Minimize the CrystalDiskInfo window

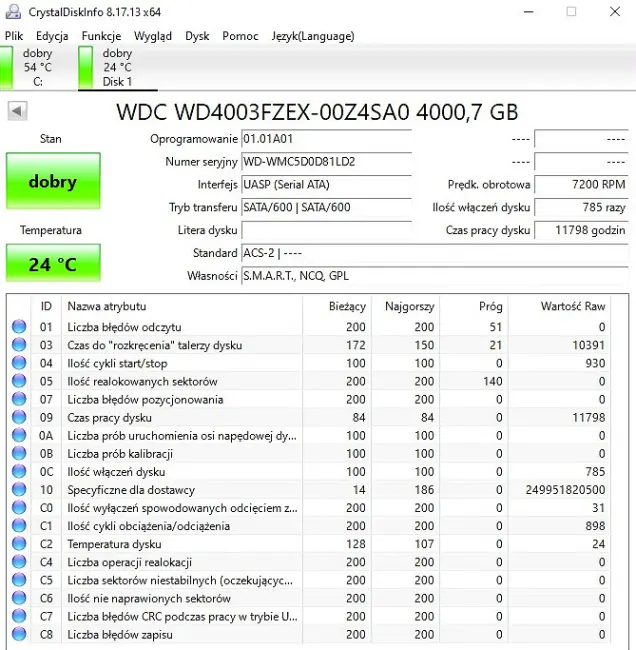click(529, 12)
